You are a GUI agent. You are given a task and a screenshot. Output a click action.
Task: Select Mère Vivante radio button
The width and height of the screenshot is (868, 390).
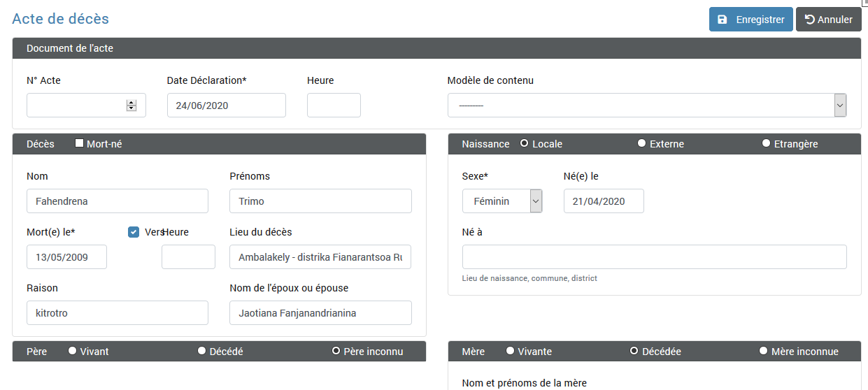click(510, 351)
